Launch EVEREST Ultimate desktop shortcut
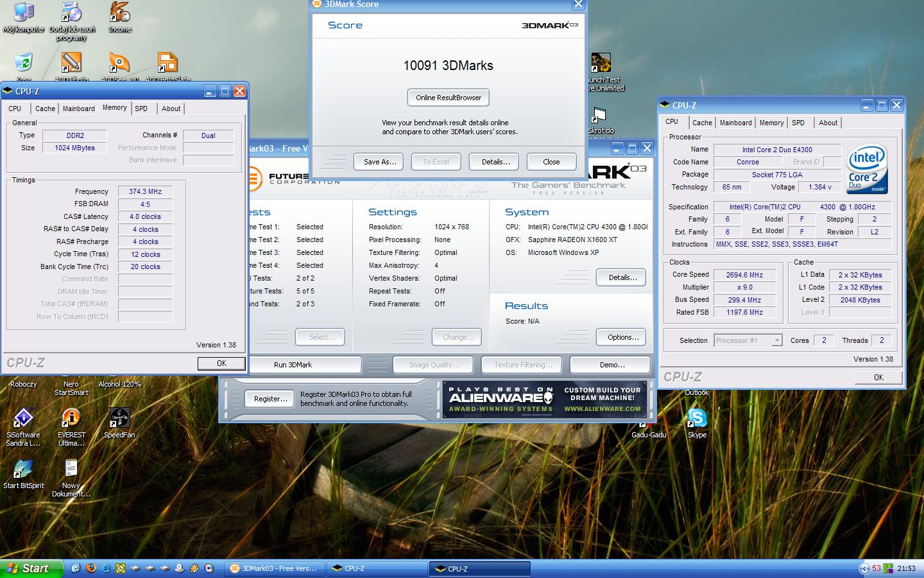Screen dimensions: 924x578 [71, 427]
